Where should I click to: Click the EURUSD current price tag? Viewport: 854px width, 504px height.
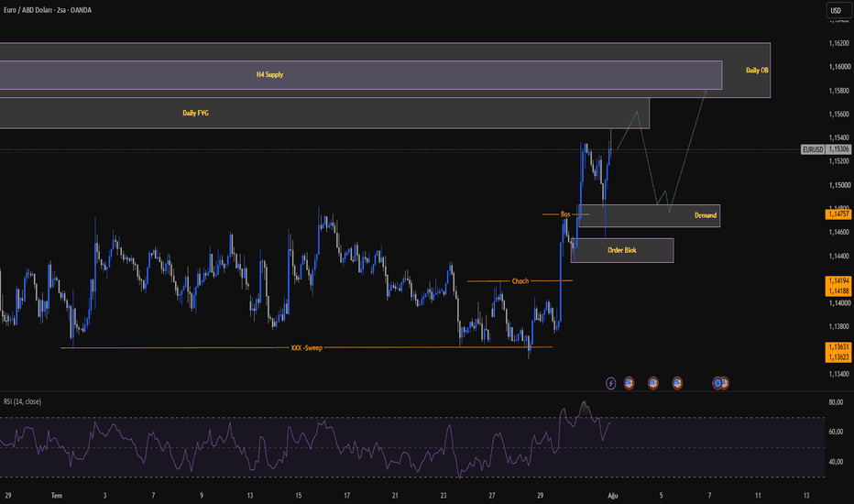(x=813, y=149)
